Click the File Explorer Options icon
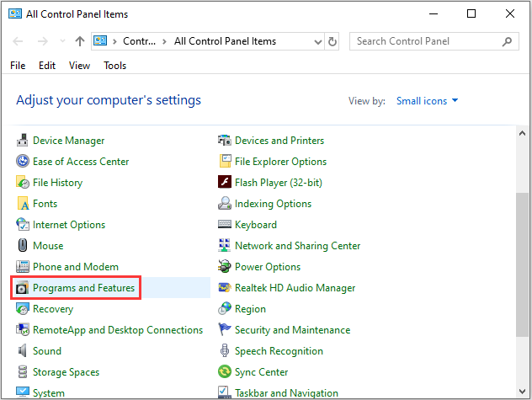Viewport: 532px width, 400px height. coord(225,161)
